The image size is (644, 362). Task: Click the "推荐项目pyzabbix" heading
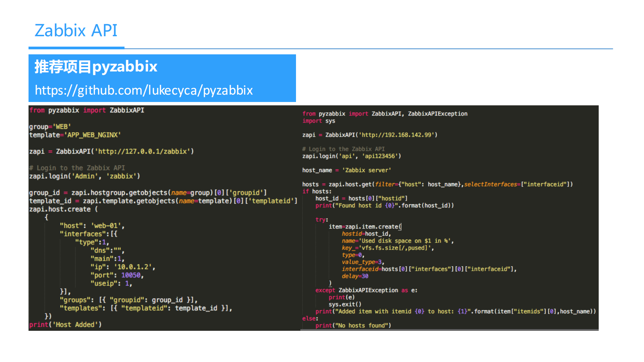[96, 66]
